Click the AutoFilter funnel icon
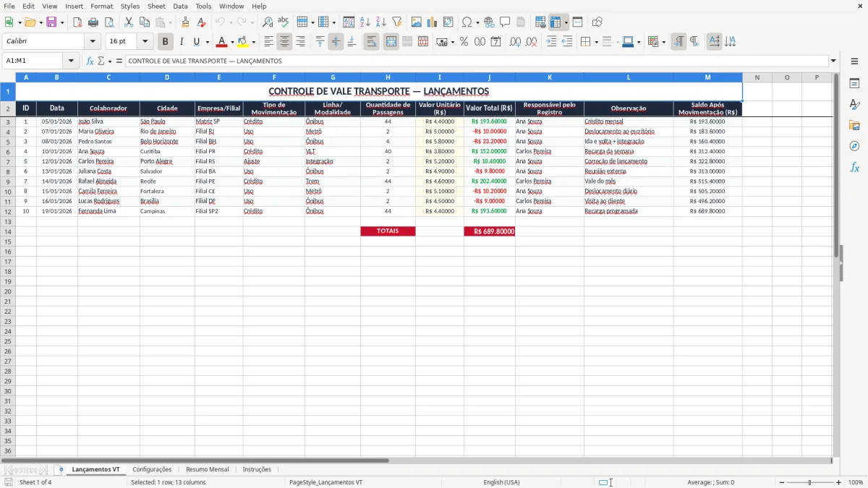 [x=397, y=22]
